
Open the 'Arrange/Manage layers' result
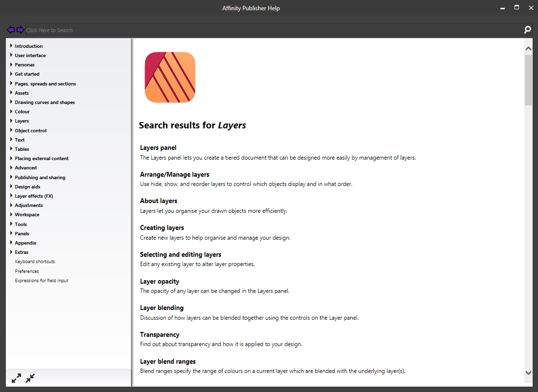coord(174,174)
